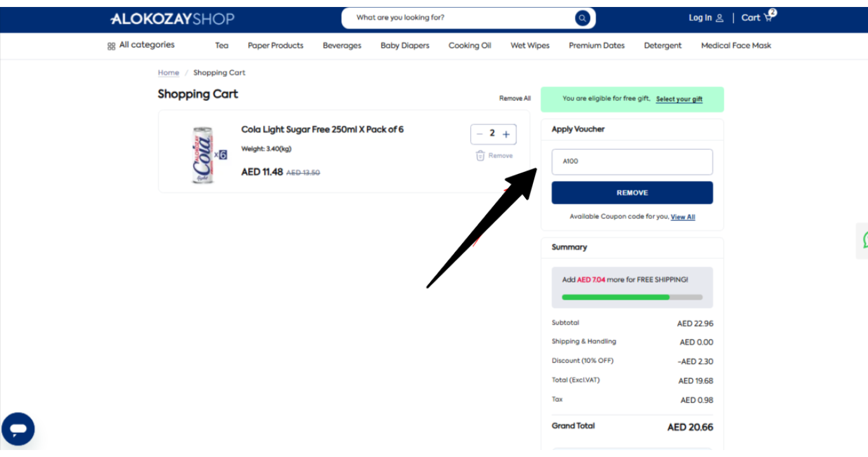Viewport: 868px width, 457px height.
Task: Click the free shipping progress bar
Action: tap(632, 297)
